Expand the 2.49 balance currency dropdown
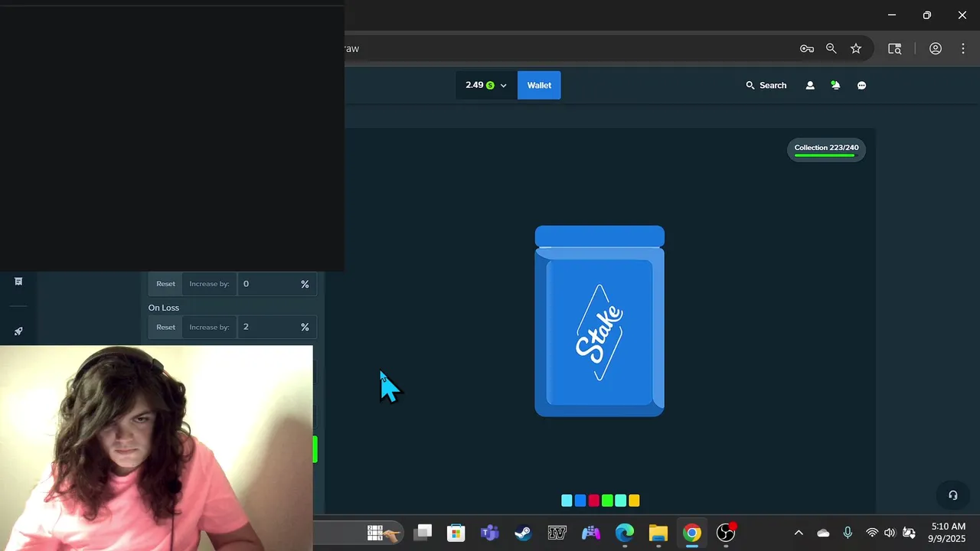 (x=485, y=85)
